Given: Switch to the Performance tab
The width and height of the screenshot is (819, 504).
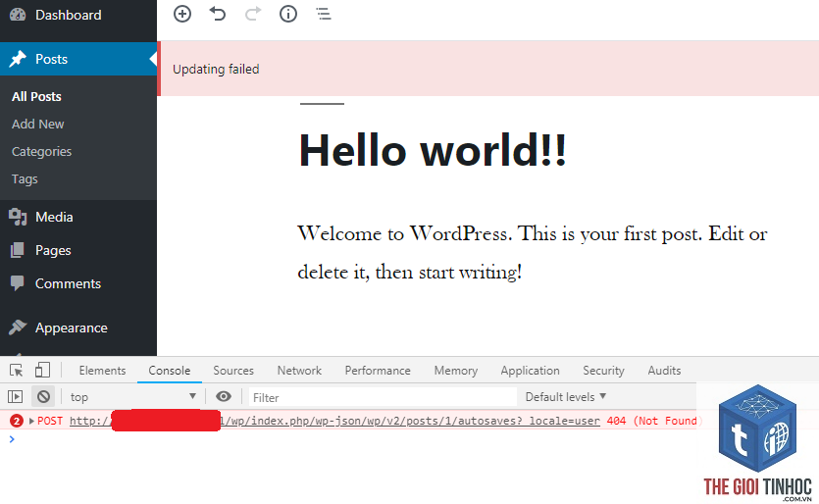Looking at the screenshot, I should click(378, 371).
